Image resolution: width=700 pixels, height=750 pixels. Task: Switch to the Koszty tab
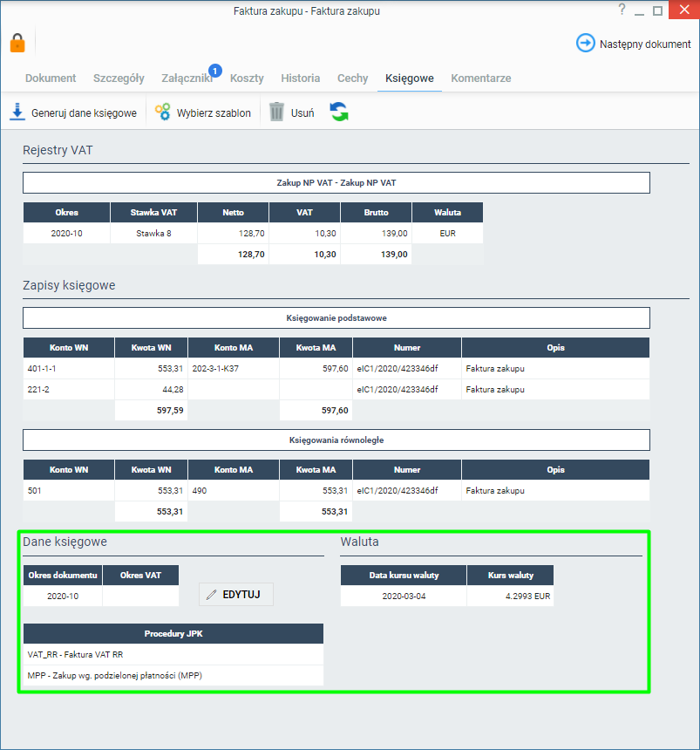tap(247, 78)
